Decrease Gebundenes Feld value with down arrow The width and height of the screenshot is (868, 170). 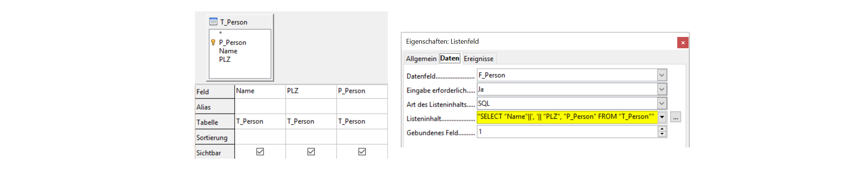pyautogui.click(x=662, y=134)
